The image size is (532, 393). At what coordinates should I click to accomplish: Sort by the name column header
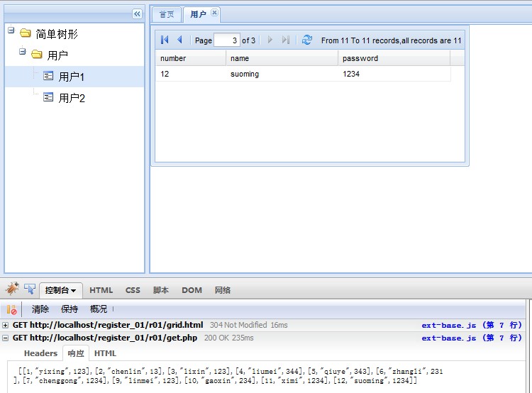tap(282, 58)
